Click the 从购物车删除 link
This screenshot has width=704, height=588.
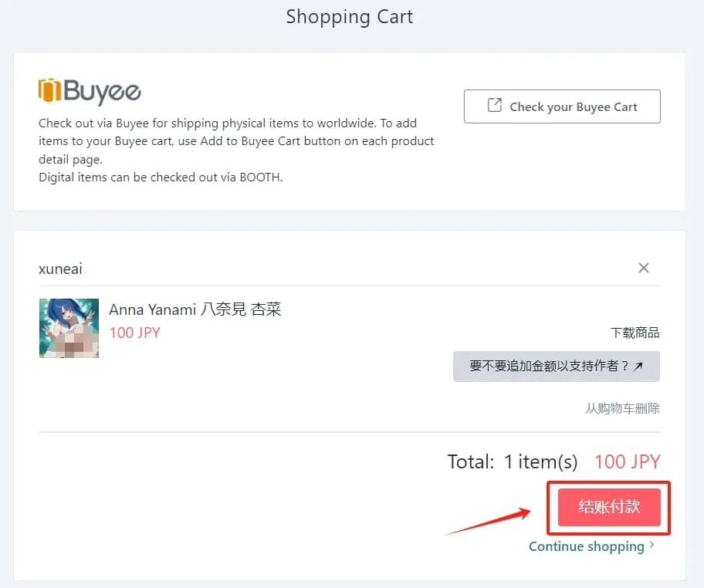622,408
